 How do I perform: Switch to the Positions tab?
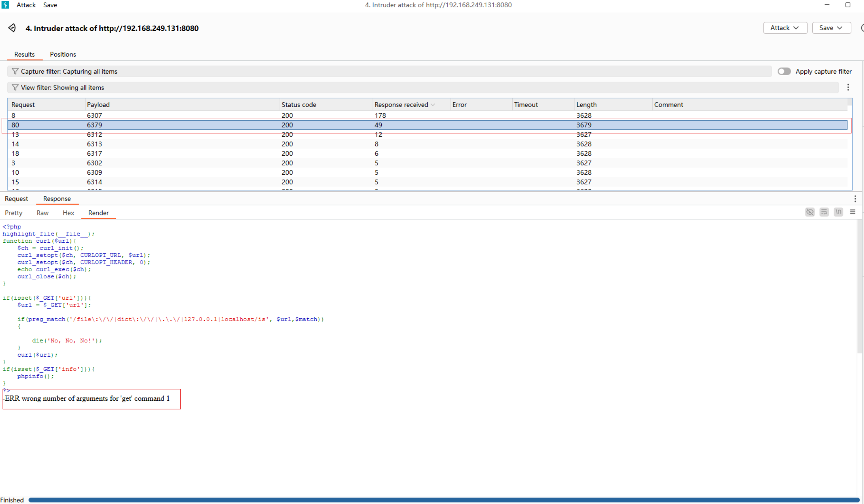(63, 54)
